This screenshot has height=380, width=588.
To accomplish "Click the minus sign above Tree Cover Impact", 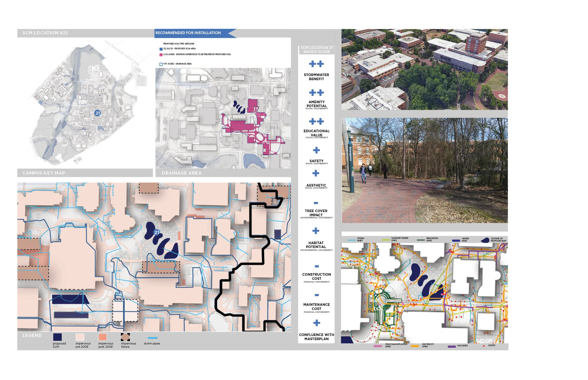I will tap(316, 203).
